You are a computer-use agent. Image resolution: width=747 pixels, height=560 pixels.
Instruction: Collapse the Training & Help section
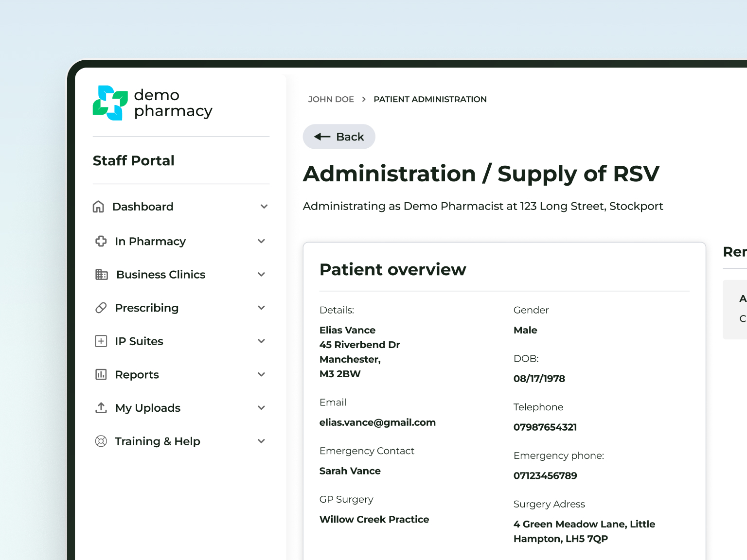click(262, 441)
